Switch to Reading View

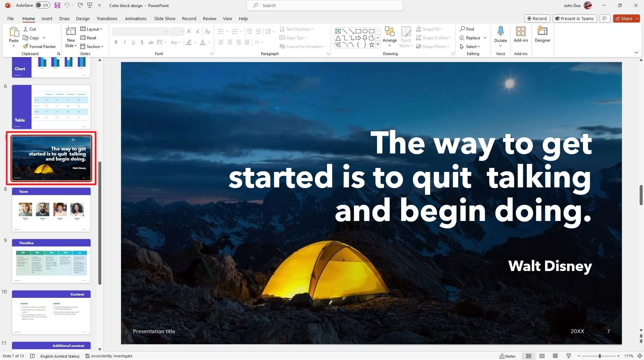(x=555, y=356)
